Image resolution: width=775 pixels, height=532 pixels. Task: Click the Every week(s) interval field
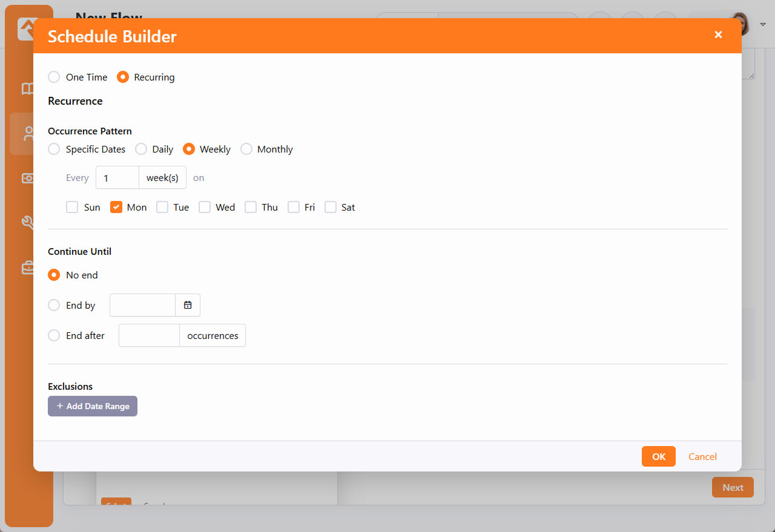coord(117,178)
